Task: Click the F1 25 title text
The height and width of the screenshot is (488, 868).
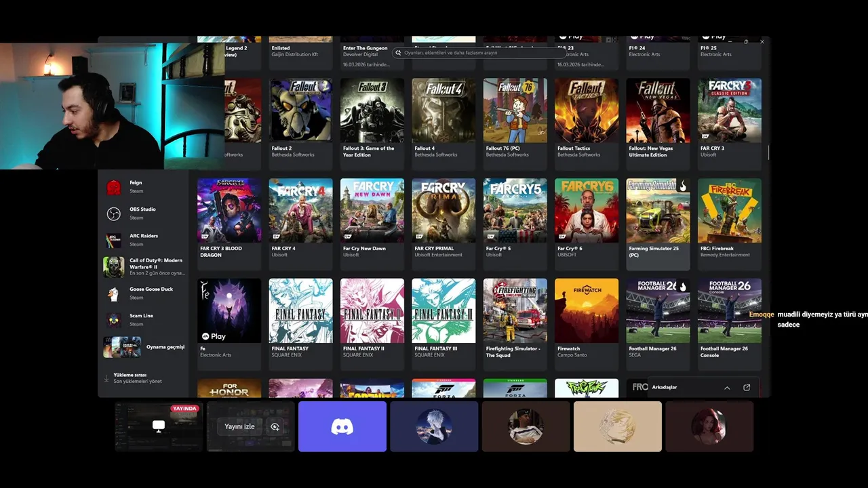Action: pyautogui.click(x=708, y=48)
